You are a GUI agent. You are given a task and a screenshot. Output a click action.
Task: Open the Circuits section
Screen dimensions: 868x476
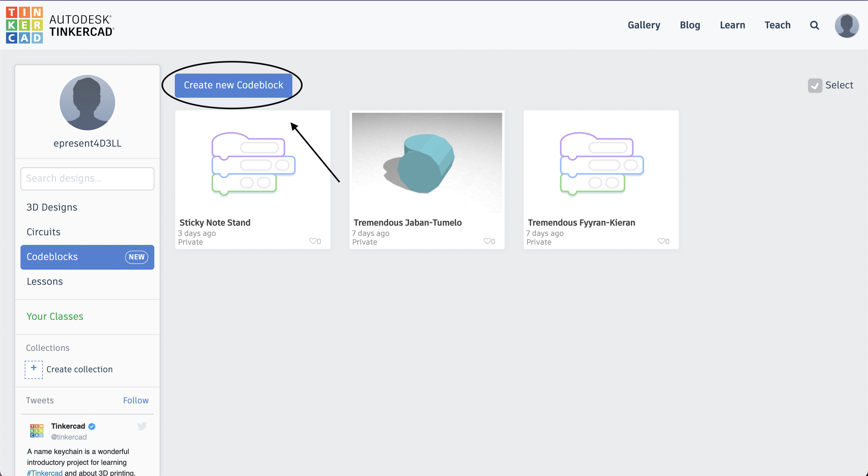(x=43, y=232)
